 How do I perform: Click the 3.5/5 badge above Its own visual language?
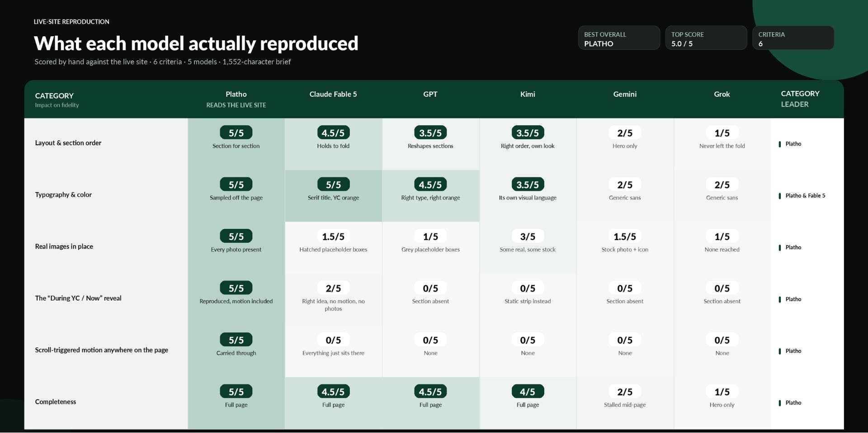coord(528,185)
